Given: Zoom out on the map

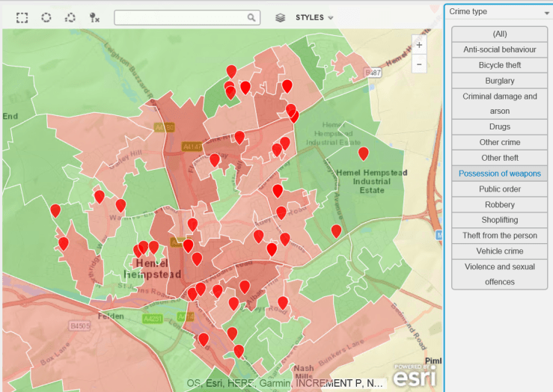Looking at the screenshot, I should [419, 64].
